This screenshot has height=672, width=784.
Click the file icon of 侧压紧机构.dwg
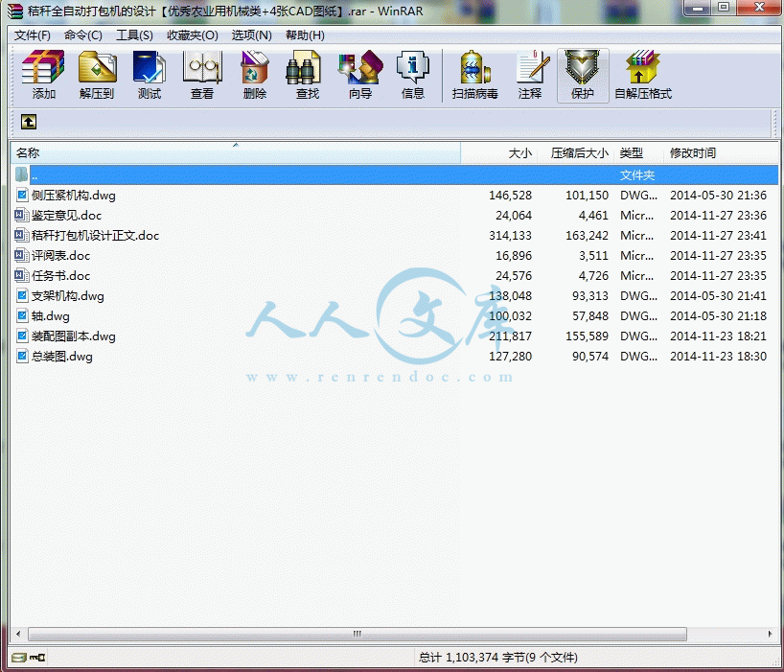22,195
